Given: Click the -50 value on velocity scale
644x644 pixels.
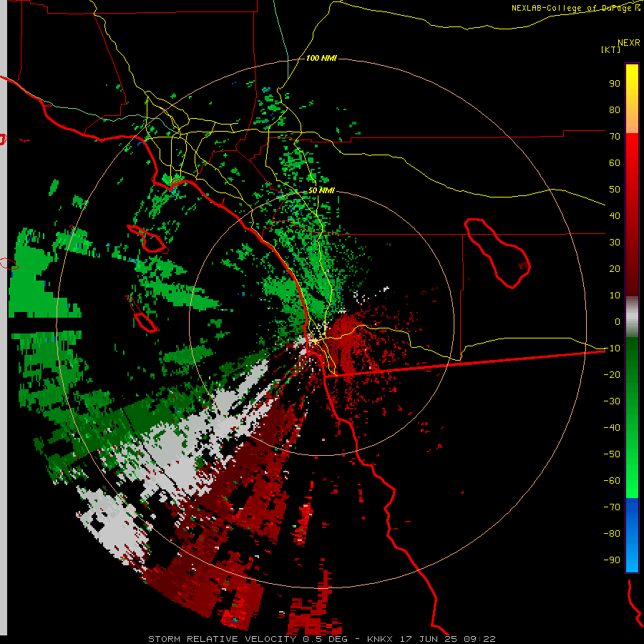Looking at the screenshot, I should point(612,454).
